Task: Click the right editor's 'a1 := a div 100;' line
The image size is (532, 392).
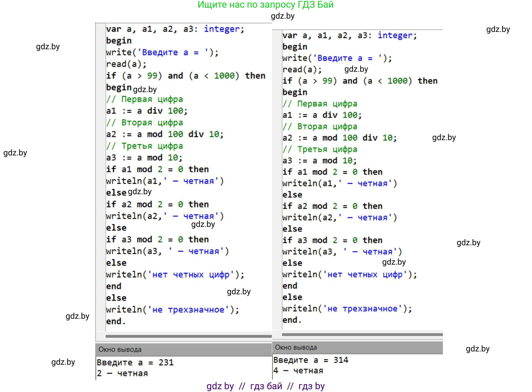Action: tap(322, 115)
